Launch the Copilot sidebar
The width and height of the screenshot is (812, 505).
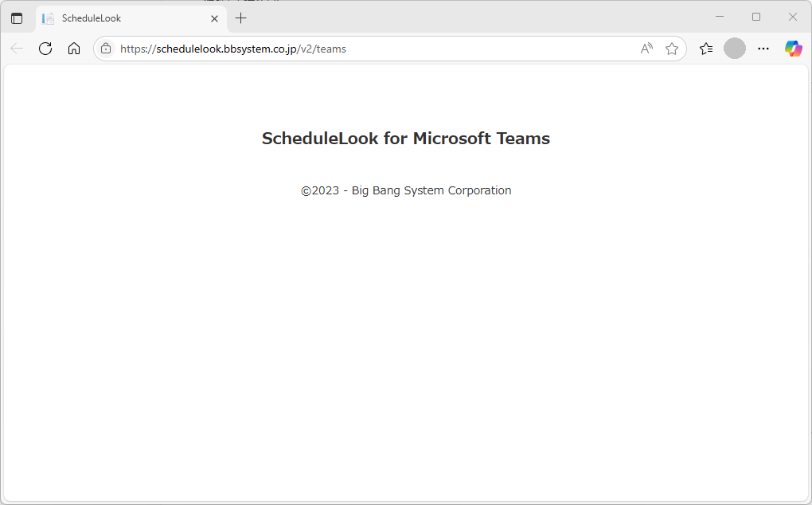click(x=794, y=49)
